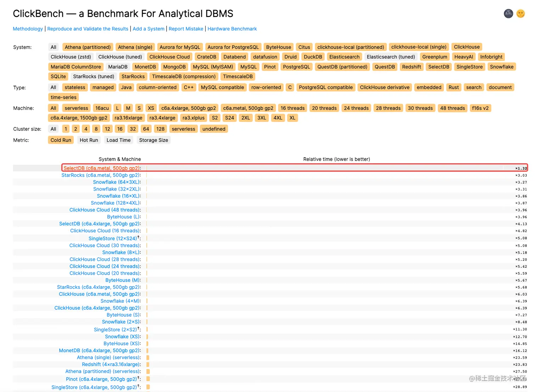Viewport: 536px width, 392px height.
Task: Open Redshift (4×ra3.16xlarge) result row
Action: (111, 364)
